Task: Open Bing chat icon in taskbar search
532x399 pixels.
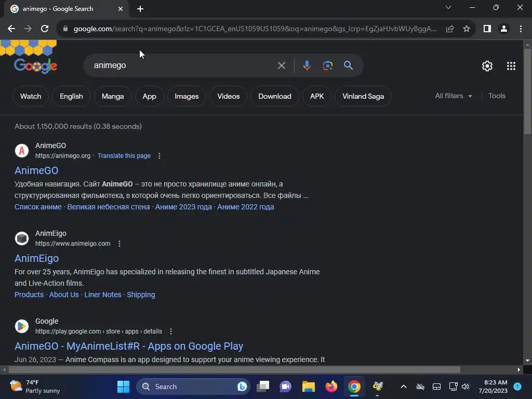Action: (x=242, y=387)
